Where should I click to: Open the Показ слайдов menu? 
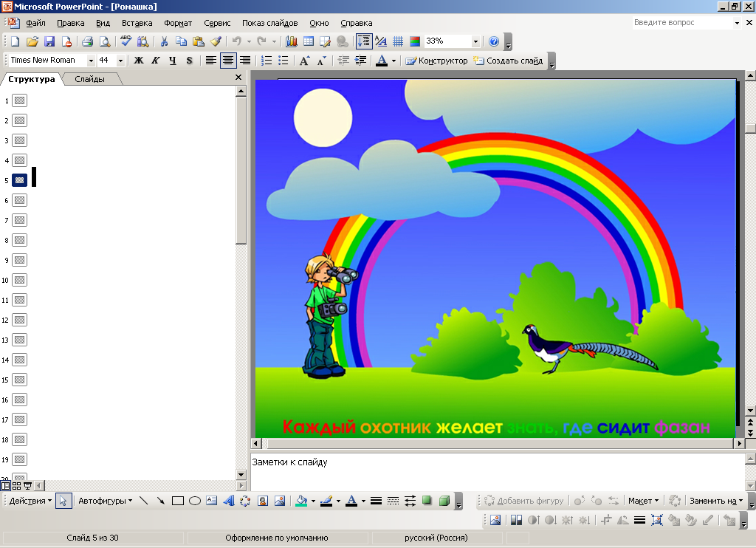point(269,23)
